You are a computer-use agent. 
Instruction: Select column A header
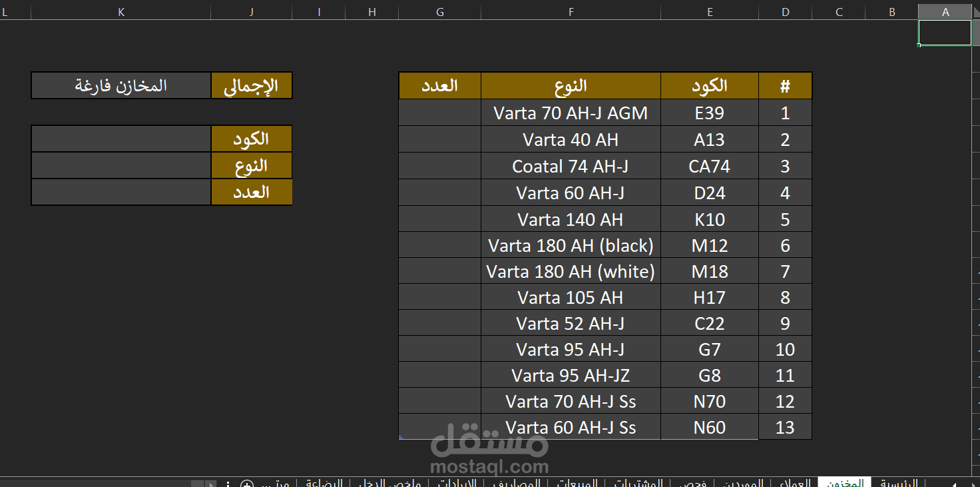pyautogui.click(x=945, y=12)
